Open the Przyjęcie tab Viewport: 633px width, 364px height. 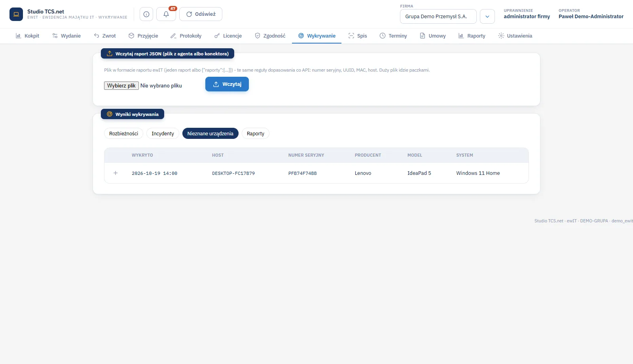143,36
